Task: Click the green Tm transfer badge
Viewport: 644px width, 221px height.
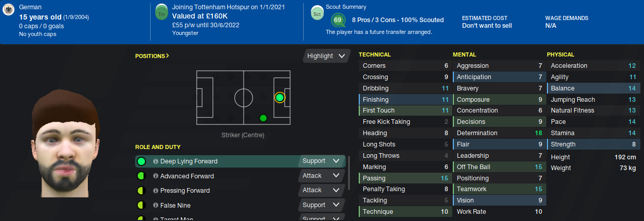Action: point(162,14)
